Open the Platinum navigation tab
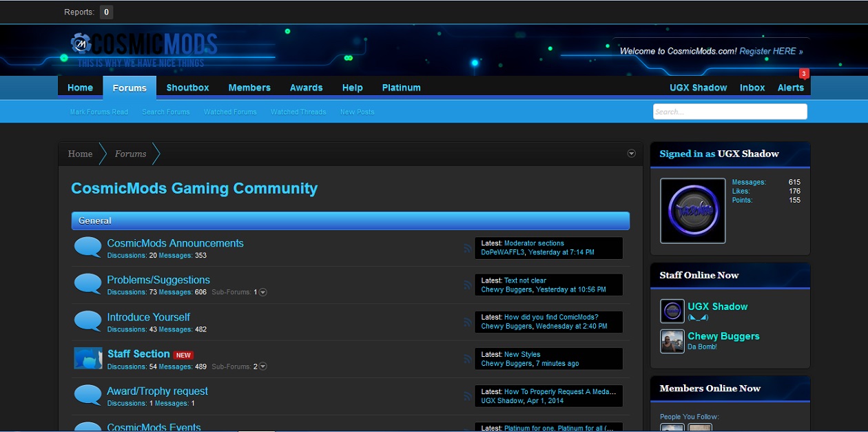This screenshot has width=868, height=432. pyautogui.click(x=401, y=88)
